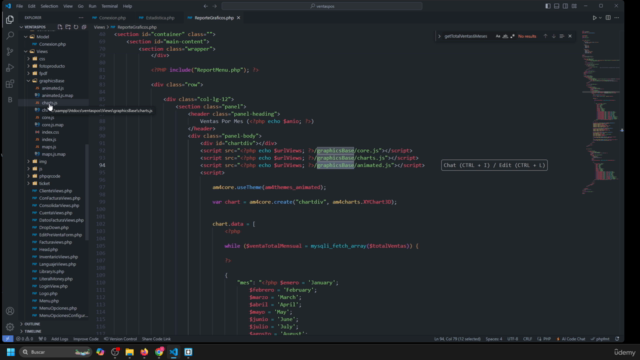Close the find widget
The image size is (640, 360).
tap(570, 36)
